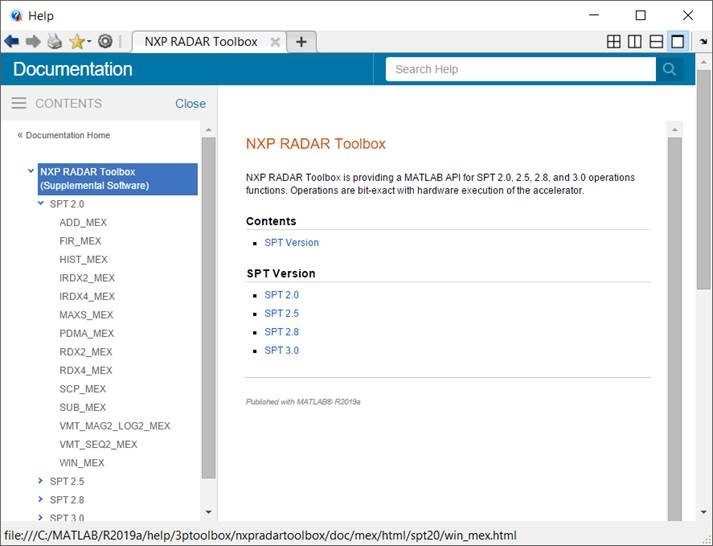Open MAXS_MEX in contents tree
713x546 pixels.
tap(86, 315)
